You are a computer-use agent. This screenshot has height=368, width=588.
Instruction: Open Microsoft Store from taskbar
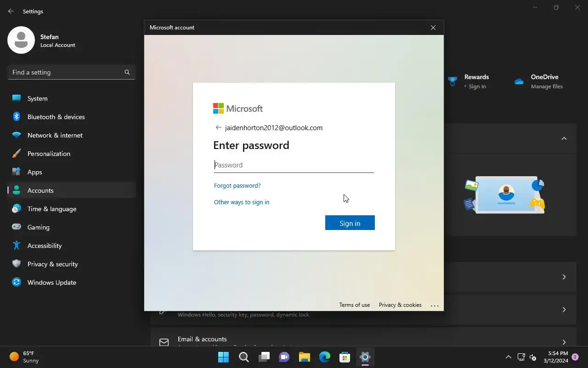345,357
